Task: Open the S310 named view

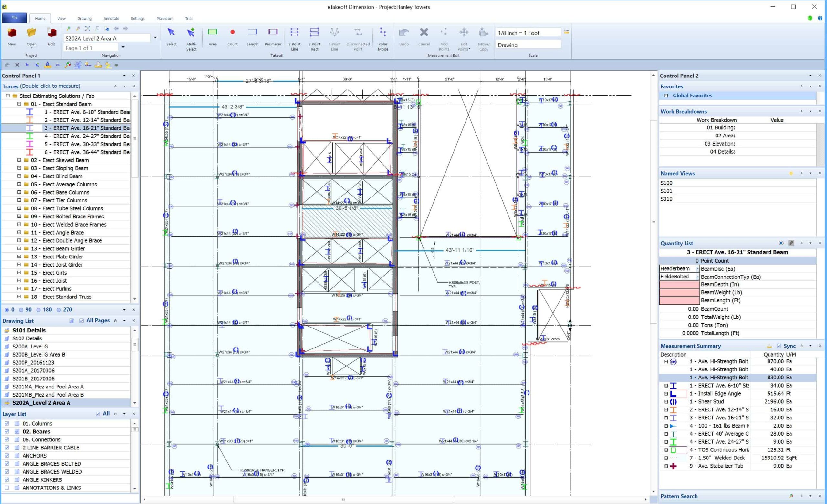Action: [666, 199]
